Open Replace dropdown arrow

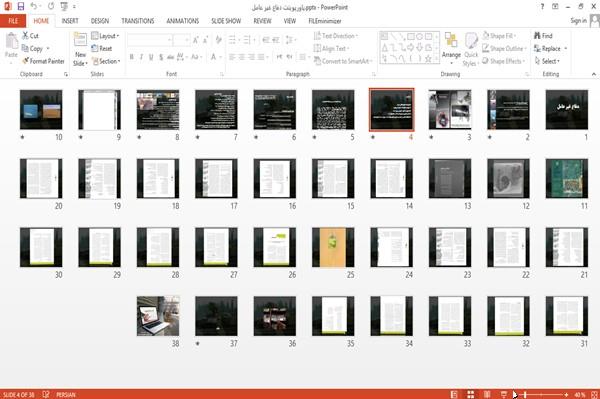[x=566, y=49]
